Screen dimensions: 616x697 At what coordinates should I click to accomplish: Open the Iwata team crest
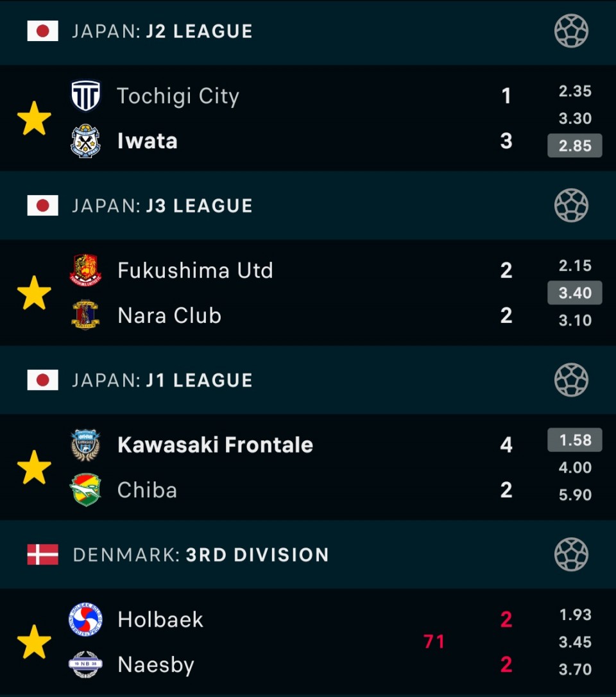86,141
